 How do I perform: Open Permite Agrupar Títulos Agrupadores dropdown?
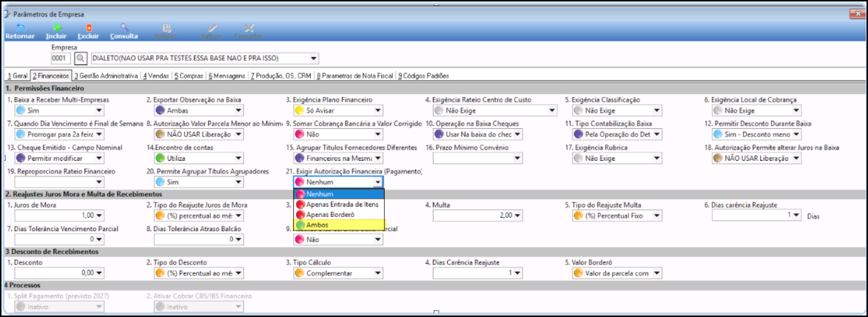tap(238, 182)
